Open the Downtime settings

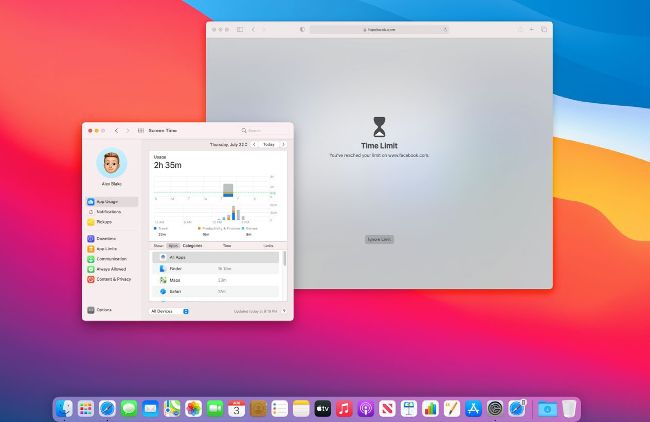(106, 238)
